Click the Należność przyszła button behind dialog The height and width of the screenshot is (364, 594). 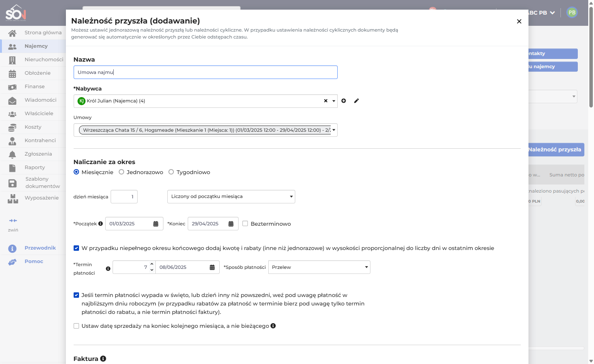[x=556, y=149]
